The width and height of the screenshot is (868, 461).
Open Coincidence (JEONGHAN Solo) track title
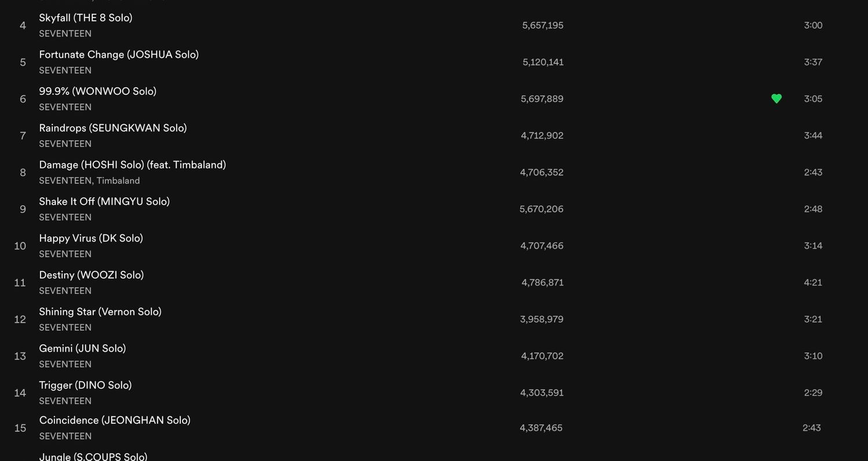[x=115, y=420]
